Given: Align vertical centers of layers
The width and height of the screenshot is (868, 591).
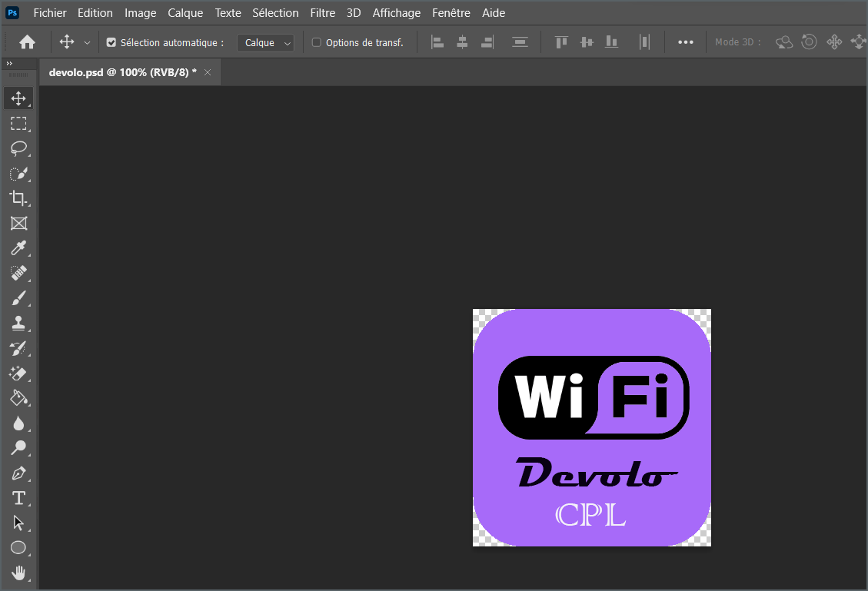Looking at the screenshot, I should 587,42.
